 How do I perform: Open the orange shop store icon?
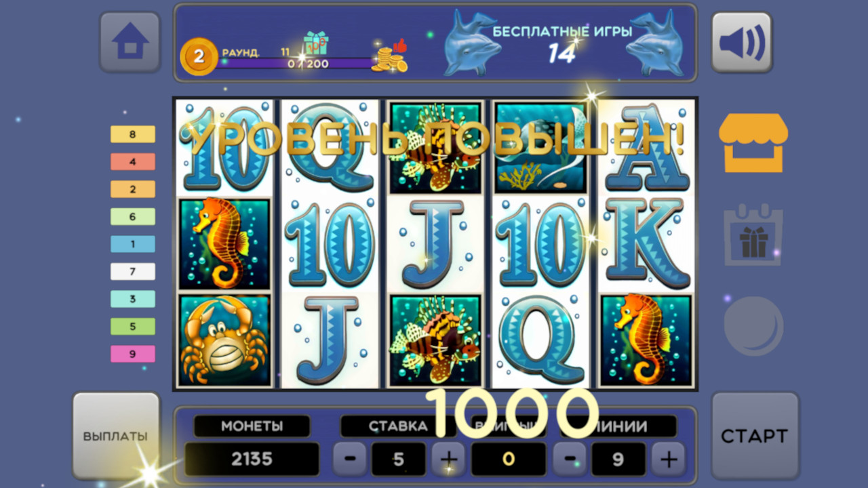coord(753,143)
